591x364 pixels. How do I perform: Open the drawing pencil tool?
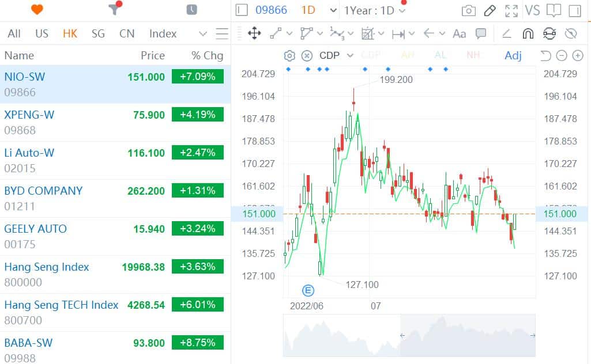click(x=490, y=10)
